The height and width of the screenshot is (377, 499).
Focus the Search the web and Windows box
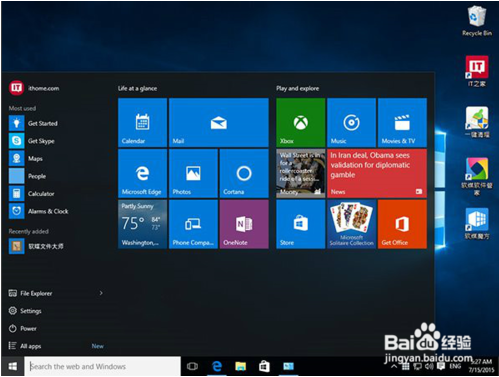pos(102,366)
